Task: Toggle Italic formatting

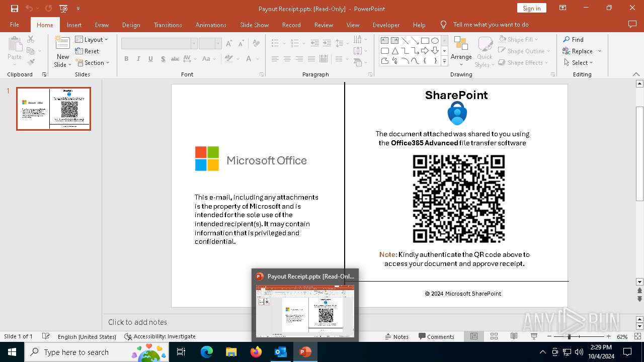Action: pos(138,59)
